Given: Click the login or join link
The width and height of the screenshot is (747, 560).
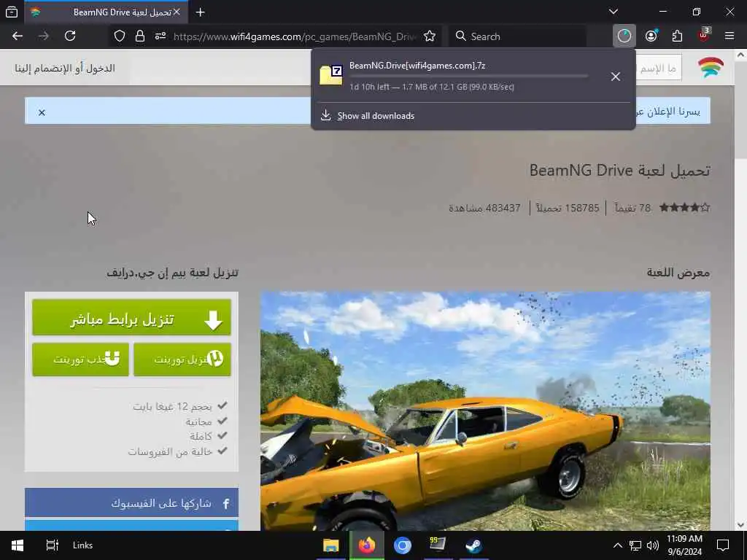Looking at the screenshot, I should (65, 68).
